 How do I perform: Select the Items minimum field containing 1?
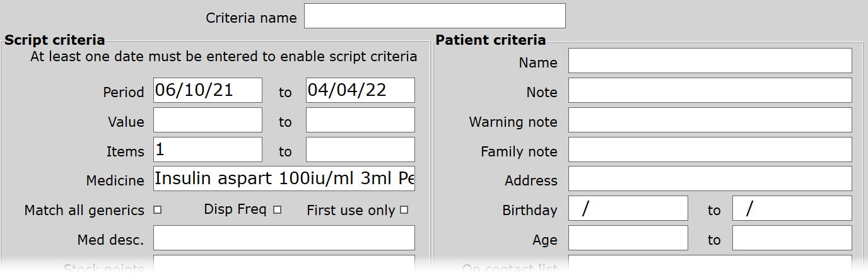(x=208, y=149)
